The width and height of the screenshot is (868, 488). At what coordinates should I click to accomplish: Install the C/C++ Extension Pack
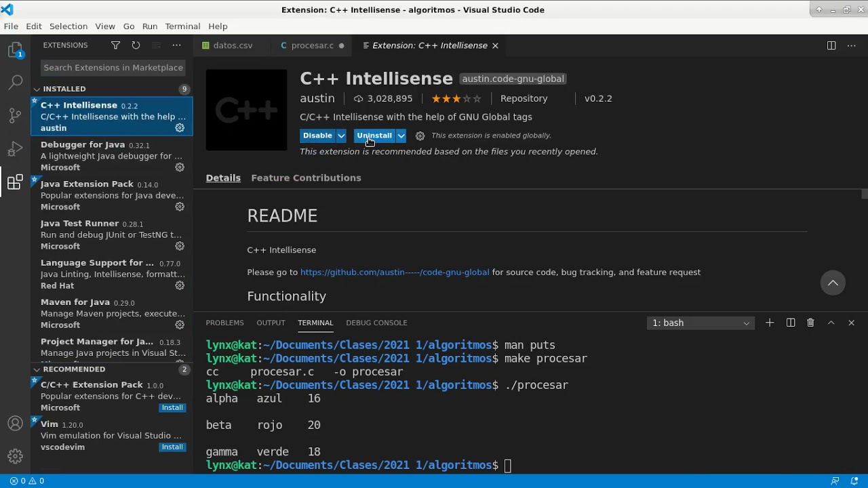172,407
